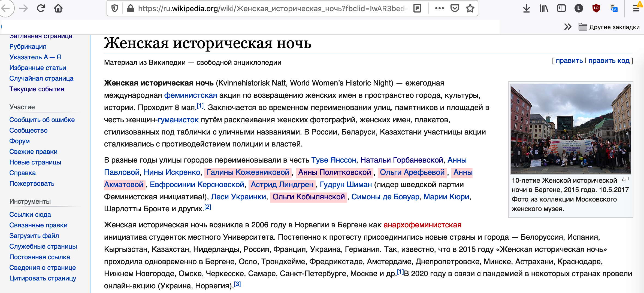Open the Евфросинии Керсновской link
The image size is (644, 293).
click(197, 185)
